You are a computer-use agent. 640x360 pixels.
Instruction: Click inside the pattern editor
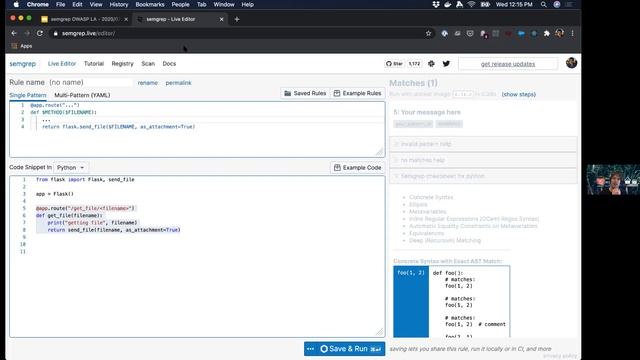click(197, 129)
